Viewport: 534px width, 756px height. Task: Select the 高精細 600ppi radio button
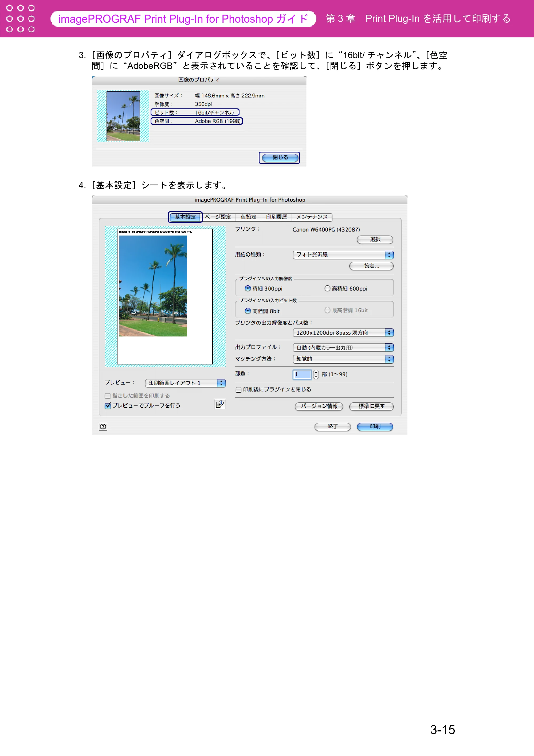coord(327,288)
